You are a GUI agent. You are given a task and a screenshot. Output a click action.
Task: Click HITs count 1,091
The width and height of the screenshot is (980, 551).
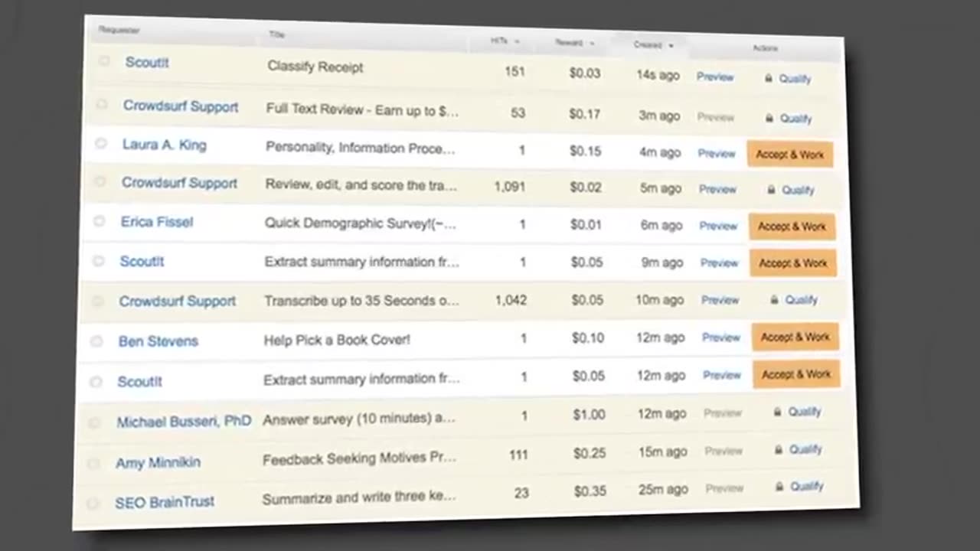click(x=510, y=186)
